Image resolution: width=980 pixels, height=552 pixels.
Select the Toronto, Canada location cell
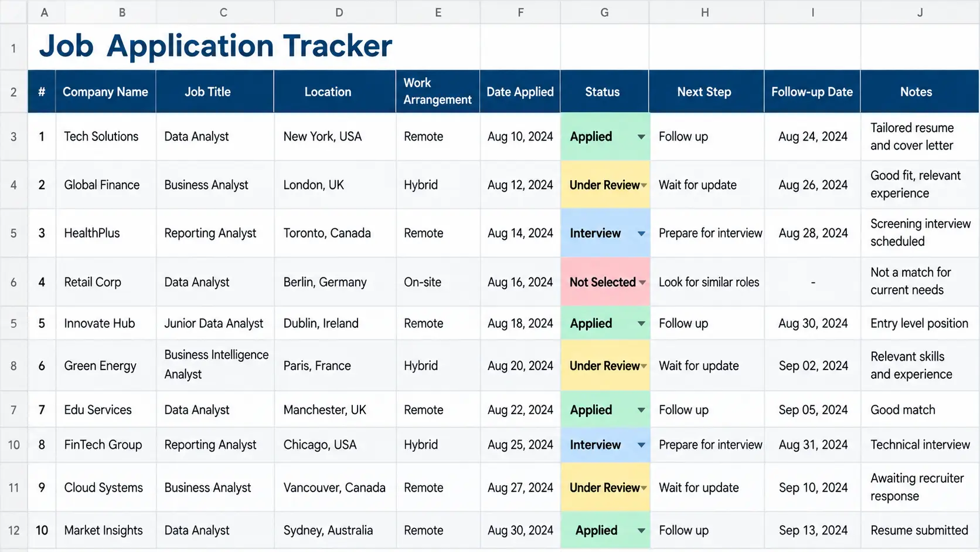pos(335,233)
